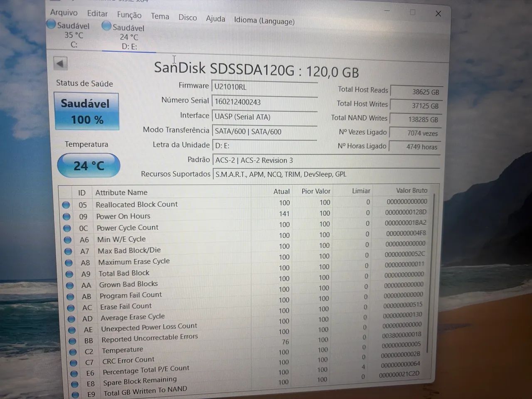Click the status dot for Unexpected Power Loss Count
The width and height of the screenshot is (532, 399).
[x=72, y=330]
